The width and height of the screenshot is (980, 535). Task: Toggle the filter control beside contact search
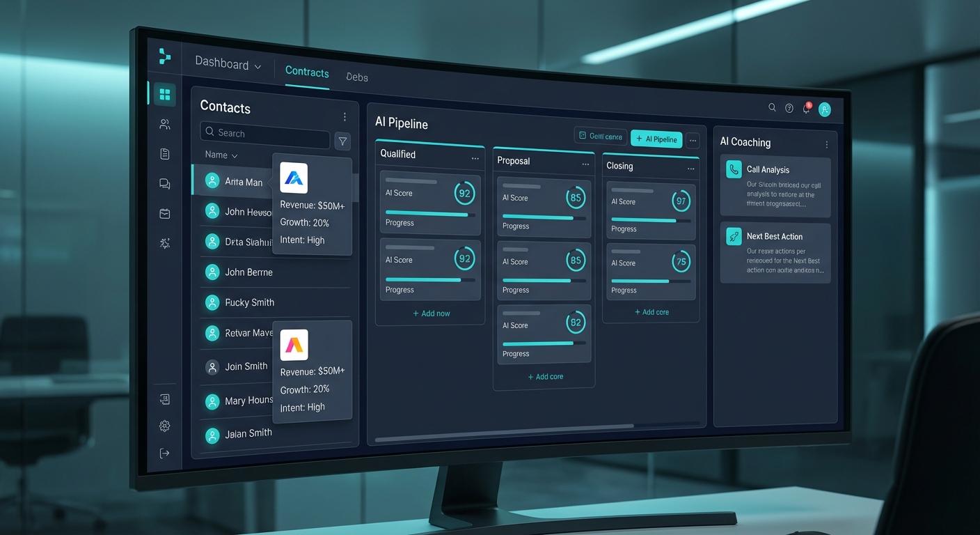tap(342, 141)
